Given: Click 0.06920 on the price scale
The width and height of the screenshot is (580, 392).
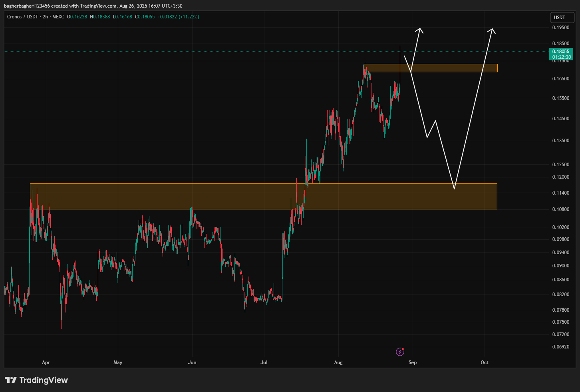Looking at the screenshot, I should [561, 347].
